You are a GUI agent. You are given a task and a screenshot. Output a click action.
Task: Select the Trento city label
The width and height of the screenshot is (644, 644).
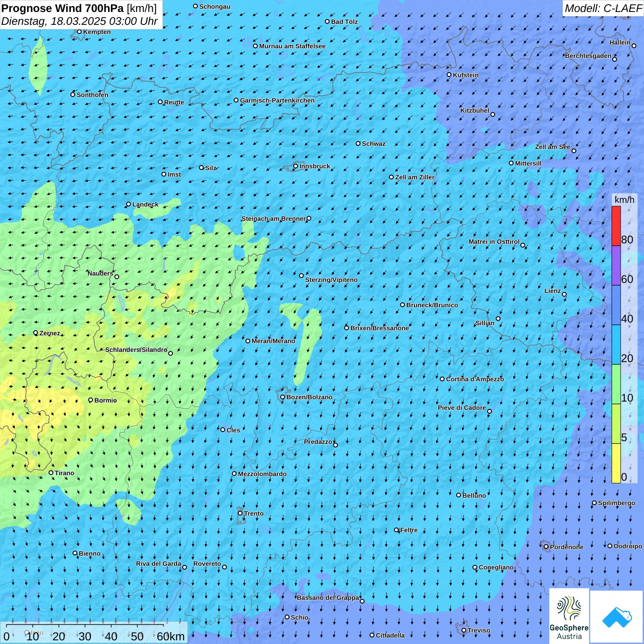[254, 513]
